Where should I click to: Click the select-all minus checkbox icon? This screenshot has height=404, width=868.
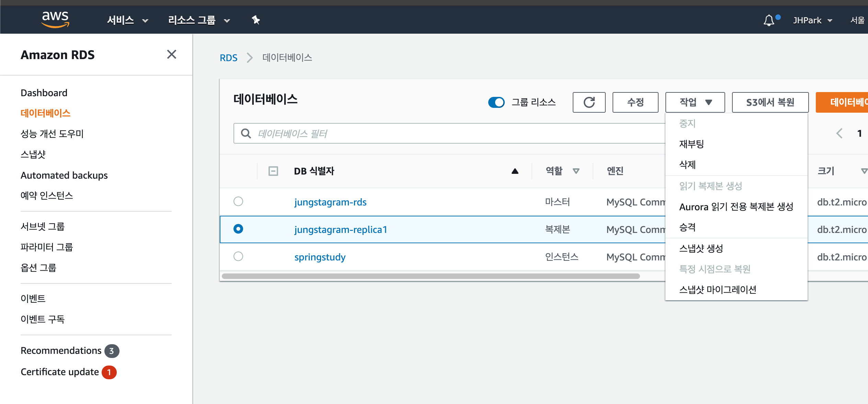273,171
